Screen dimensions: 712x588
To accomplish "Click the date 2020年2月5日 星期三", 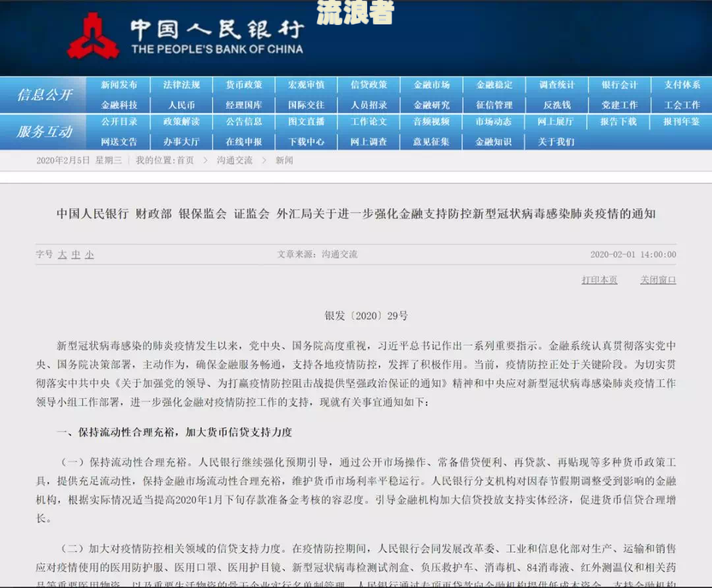I will pyautogui.click(x=79, y=160).
